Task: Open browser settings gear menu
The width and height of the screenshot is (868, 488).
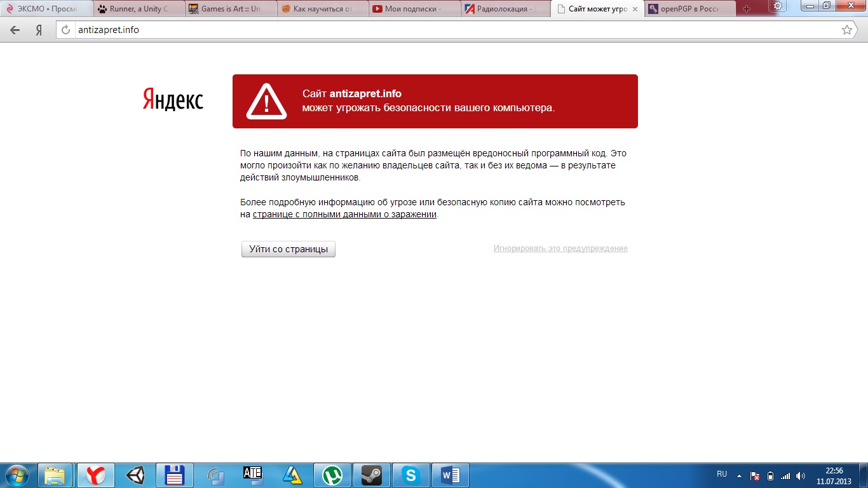Action: click(778, 6)
